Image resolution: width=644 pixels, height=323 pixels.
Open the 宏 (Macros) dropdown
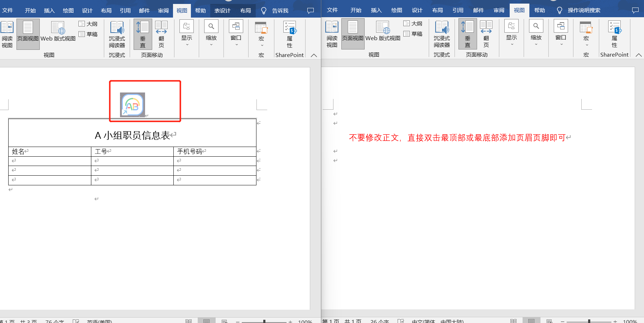pyautogui.click(x=261, y=34)
